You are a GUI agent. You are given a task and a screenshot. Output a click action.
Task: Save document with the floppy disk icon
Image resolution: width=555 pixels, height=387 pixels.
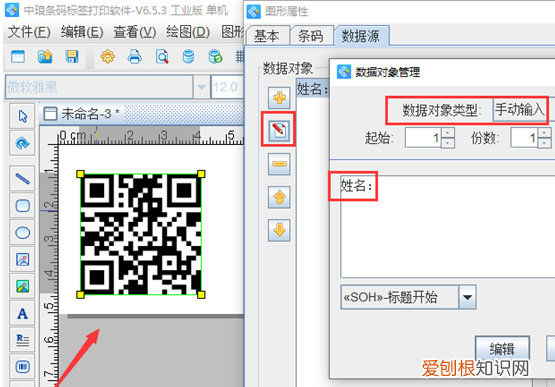point(72,57)
